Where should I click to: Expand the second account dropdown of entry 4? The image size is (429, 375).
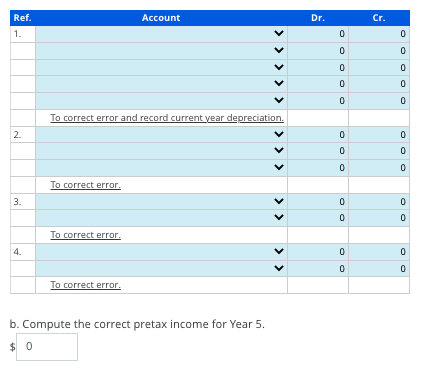pyautogui.click(x=161, y=269)
